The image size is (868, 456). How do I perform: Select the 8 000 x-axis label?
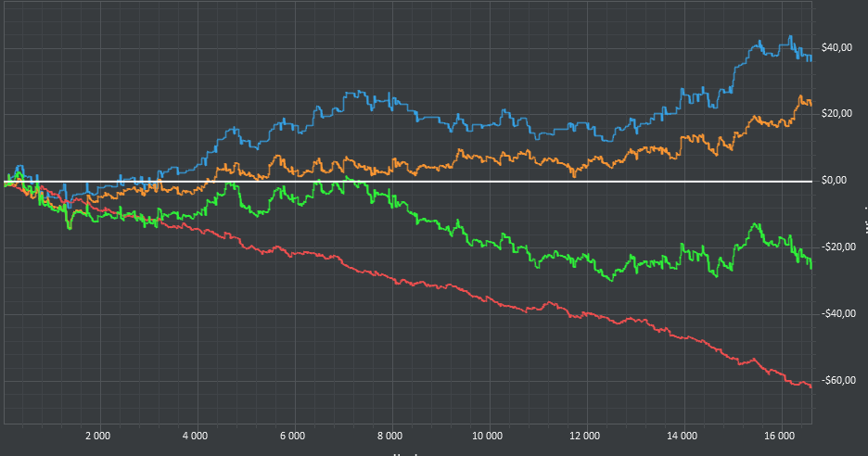(390, 437)
